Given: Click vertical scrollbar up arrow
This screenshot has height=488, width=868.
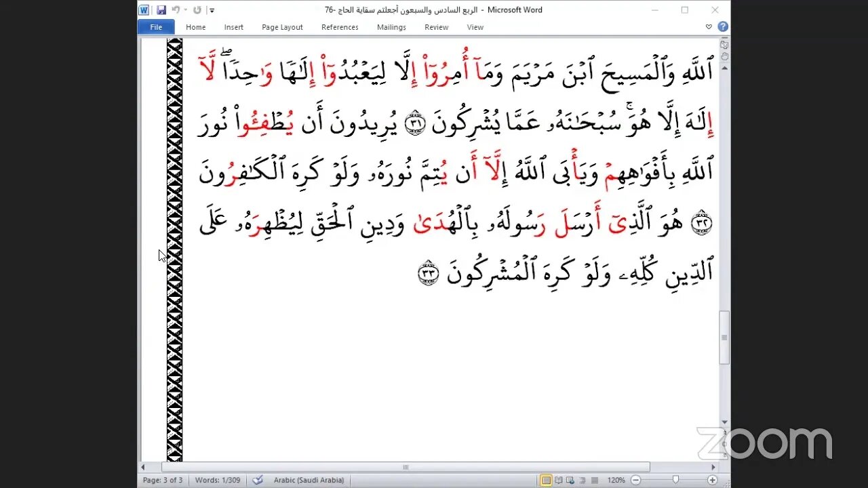Looking at the screenshot, I should [x=724, y=69].
